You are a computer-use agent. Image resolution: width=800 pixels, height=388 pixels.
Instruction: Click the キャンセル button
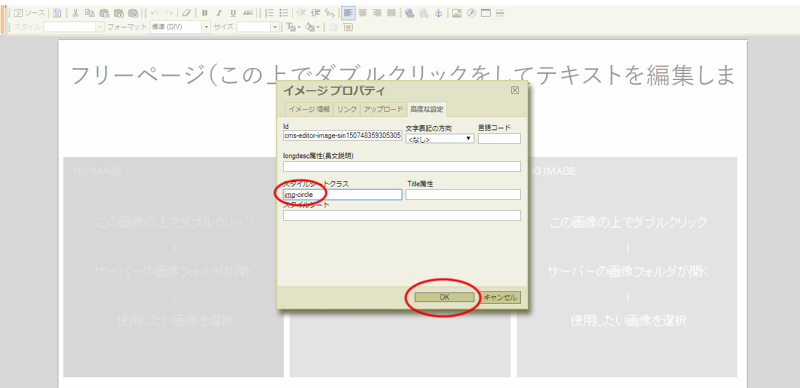click(x=500, y=297)
